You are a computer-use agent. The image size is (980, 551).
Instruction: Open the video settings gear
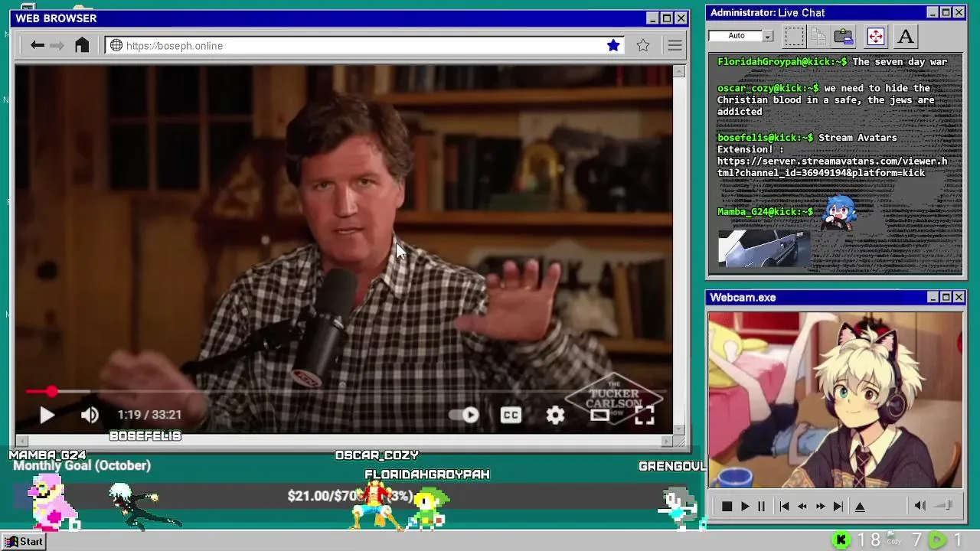pos(555,415)
